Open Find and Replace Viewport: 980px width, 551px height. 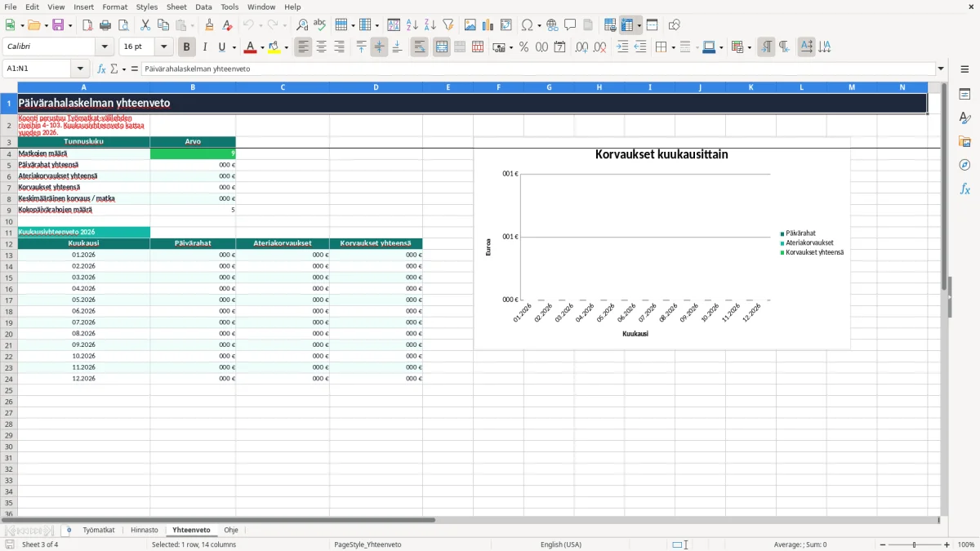click(x=302, y=25)
